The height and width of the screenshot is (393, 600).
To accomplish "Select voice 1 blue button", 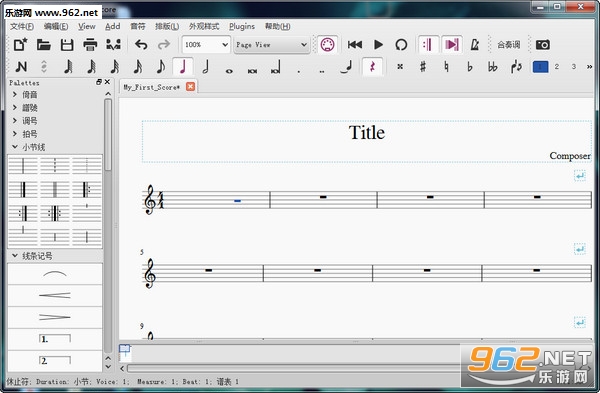I will 540,67.
